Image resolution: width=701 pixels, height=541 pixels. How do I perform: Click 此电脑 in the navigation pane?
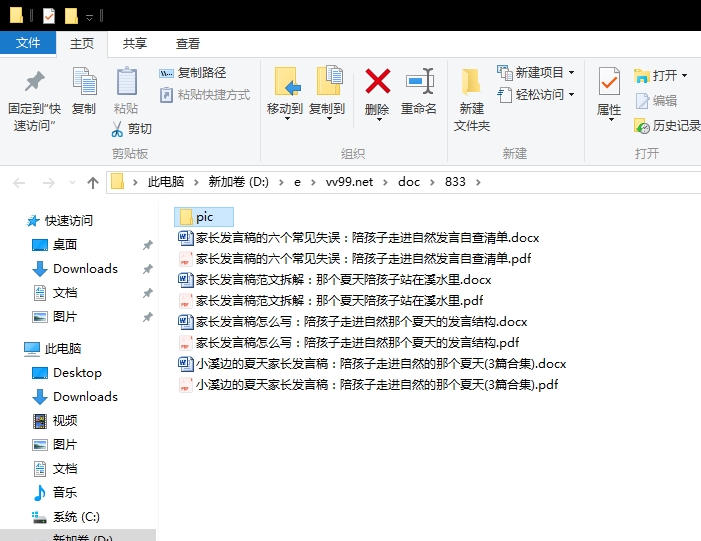point(52,349)
